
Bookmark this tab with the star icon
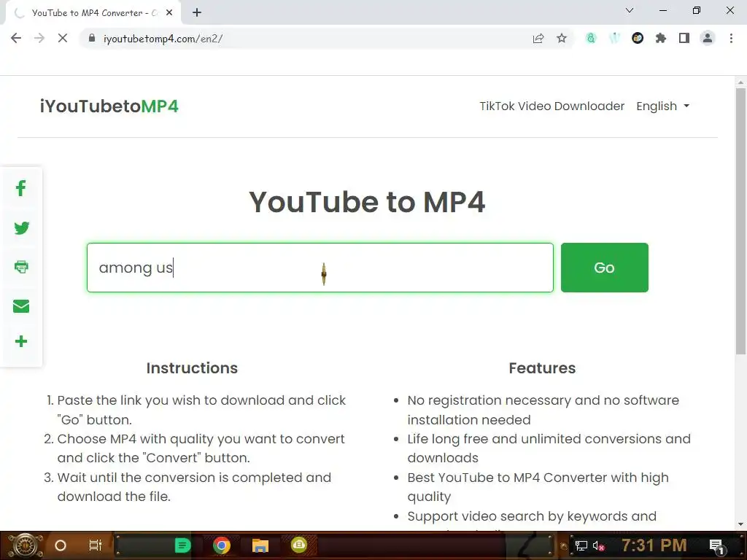[x=562, y=38]
